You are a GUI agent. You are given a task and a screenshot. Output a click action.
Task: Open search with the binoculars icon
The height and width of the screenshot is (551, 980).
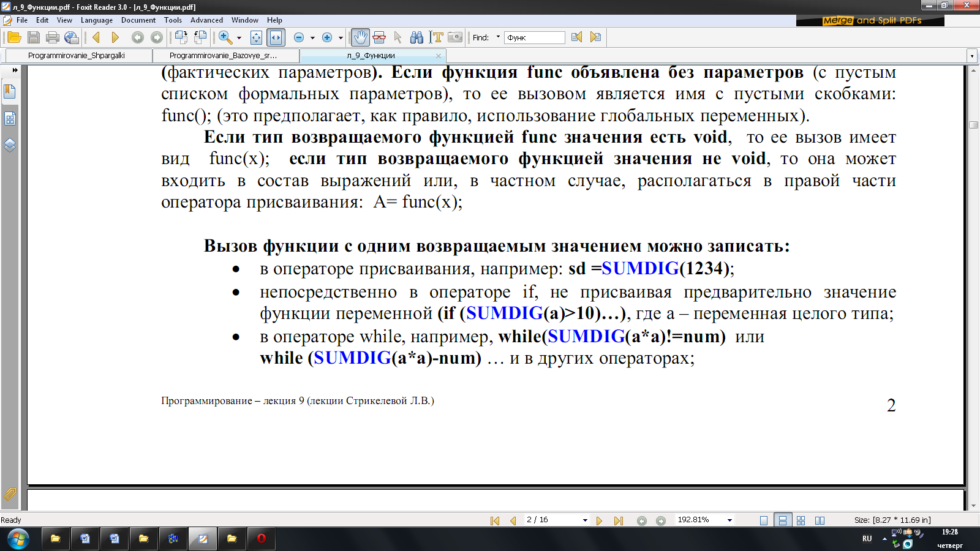click(x=417, y=37)
